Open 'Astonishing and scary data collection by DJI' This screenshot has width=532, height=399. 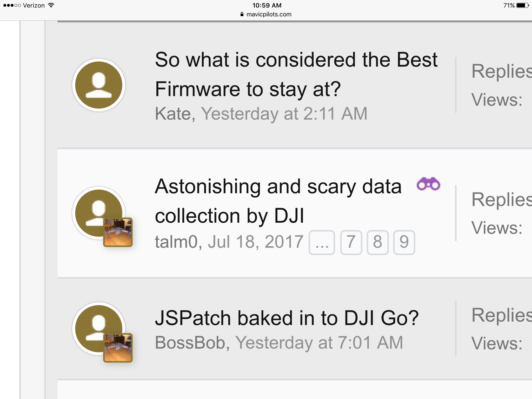tap(278, 201)
